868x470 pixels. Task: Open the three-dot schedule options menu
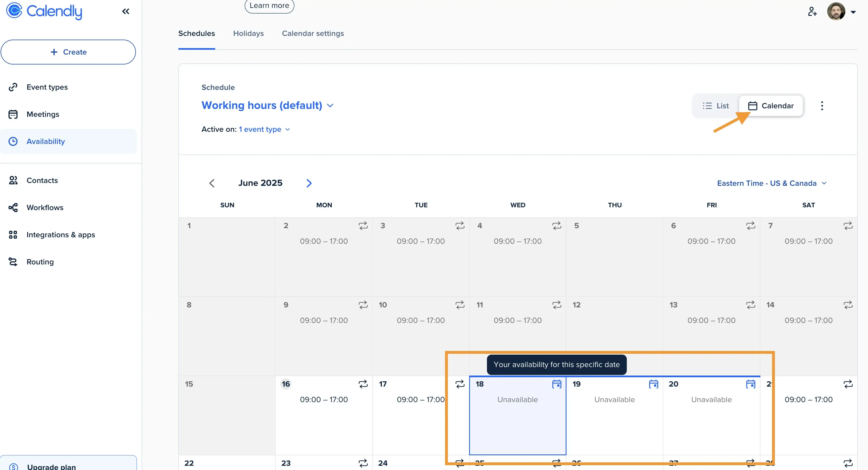[822, 106]
